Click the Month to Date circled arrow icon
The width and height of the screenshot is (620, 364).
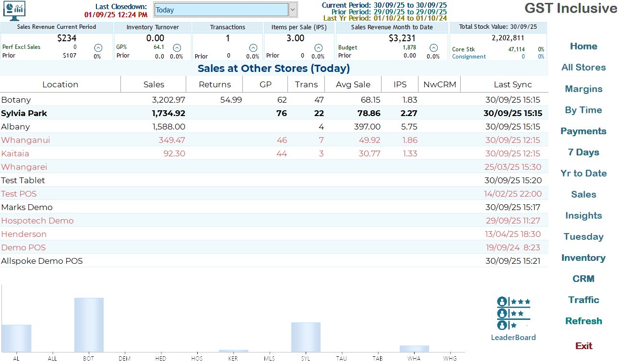click(x=433, y=47)
